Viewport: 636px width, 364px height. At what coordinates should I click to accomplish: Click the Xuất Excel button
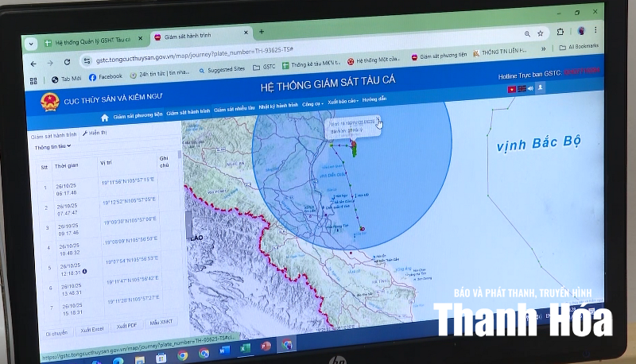pyautogui.click(x=92, y=330)
